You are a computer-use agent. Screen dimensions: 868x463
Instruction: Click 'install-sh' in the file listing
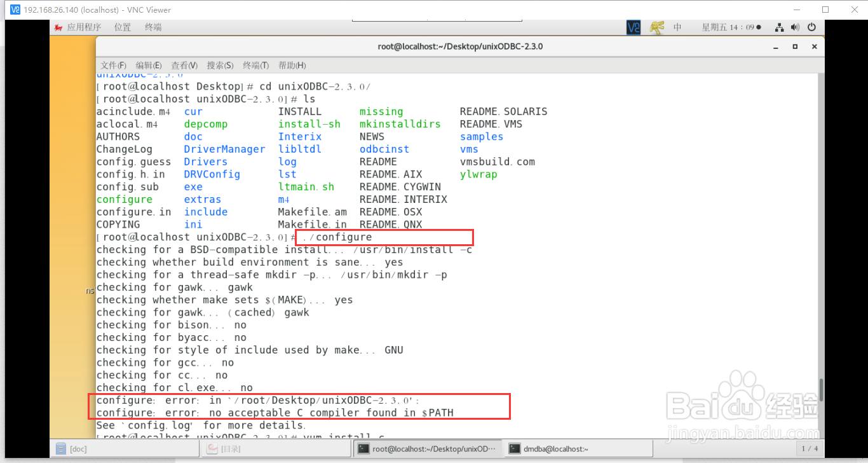(x=309, y=124)
